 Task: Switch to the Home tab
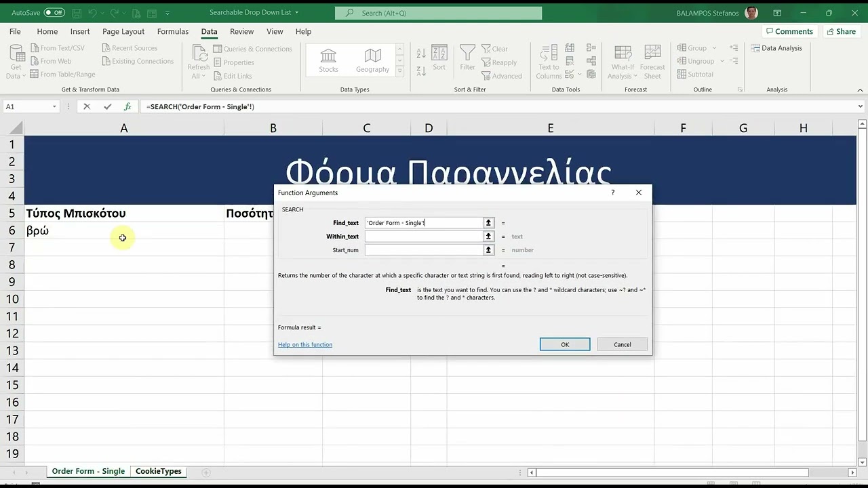[x=47, y=31]
